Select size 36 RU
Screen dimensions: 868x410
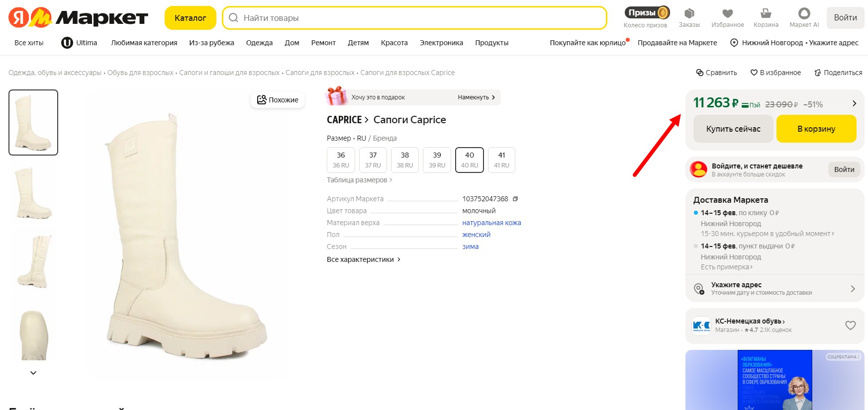pos(341,160)
